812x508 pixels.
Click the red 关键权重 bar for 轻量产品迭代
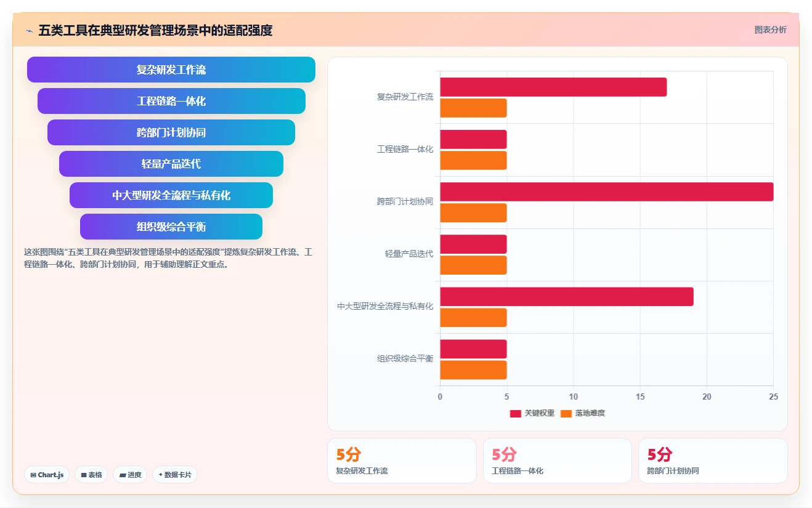(x=473, y=244)
